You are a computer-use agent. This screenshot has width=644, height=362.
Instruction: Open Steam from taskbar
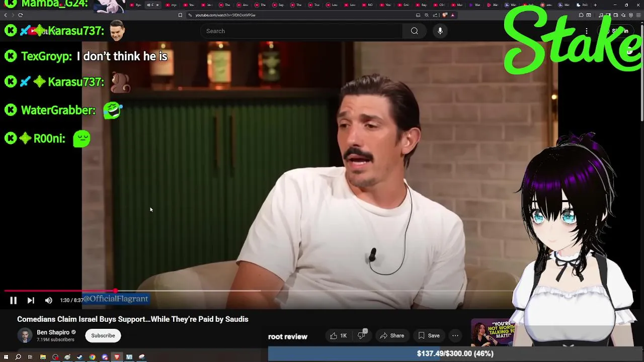(79, 357)
